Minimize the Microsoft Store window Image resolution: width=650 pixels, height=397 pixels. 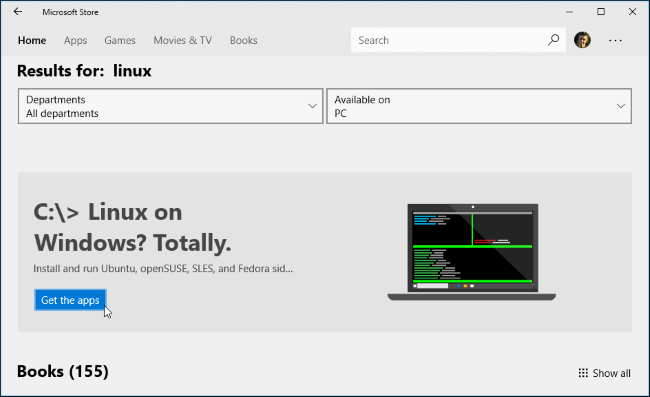(570, 12)
